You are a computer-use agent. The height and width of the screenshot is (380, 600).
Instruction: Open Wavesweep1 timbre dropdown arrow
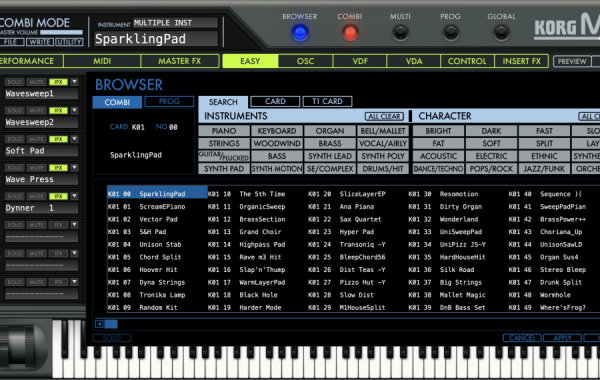coord(74,82)
